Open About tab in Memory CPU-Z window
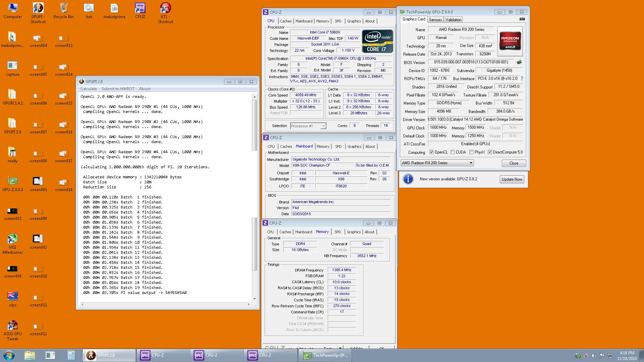 [369, 232]
